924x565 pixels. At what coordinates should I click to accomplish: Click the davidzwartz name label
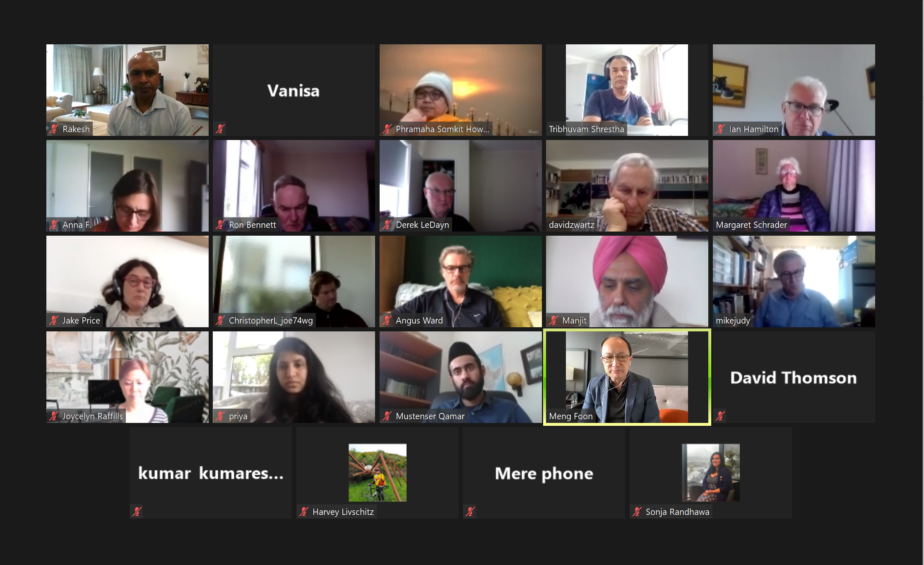click(x=571, y=225)
